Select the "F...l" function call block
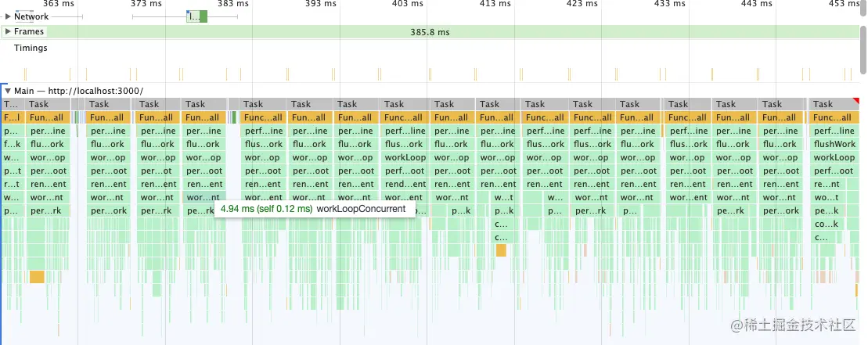The width and height of the screenshot is (868, 345). point(13,117)
